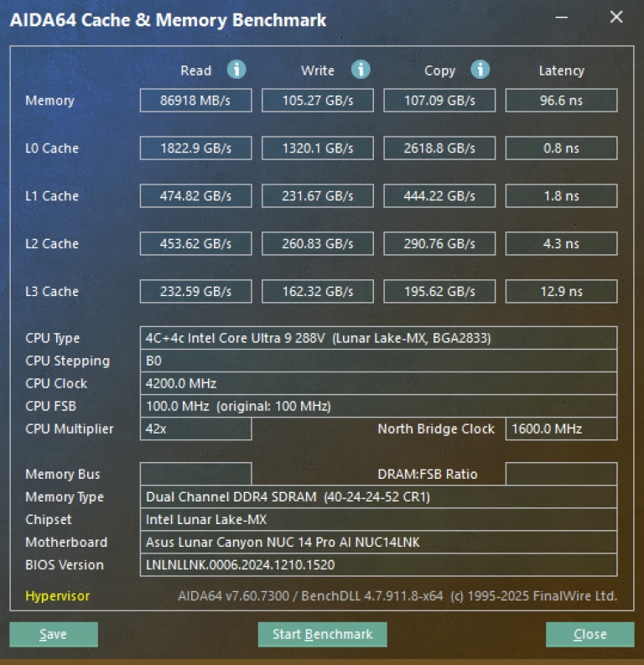Select L0 Cache Write 1320.1 GB/s
The image size is (644, 665).
click(318, 148)
